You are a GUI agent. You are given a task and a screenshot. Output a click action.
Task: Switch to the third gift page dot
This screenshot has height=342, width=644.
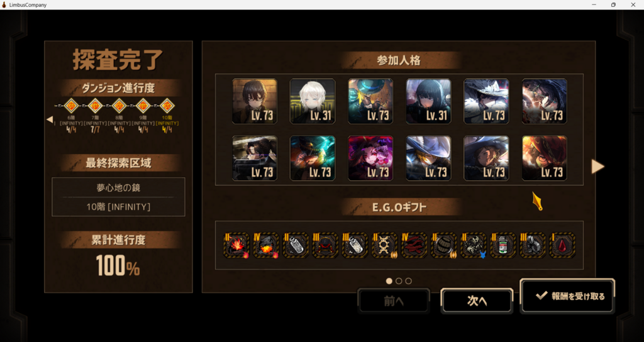coord(408,281)
